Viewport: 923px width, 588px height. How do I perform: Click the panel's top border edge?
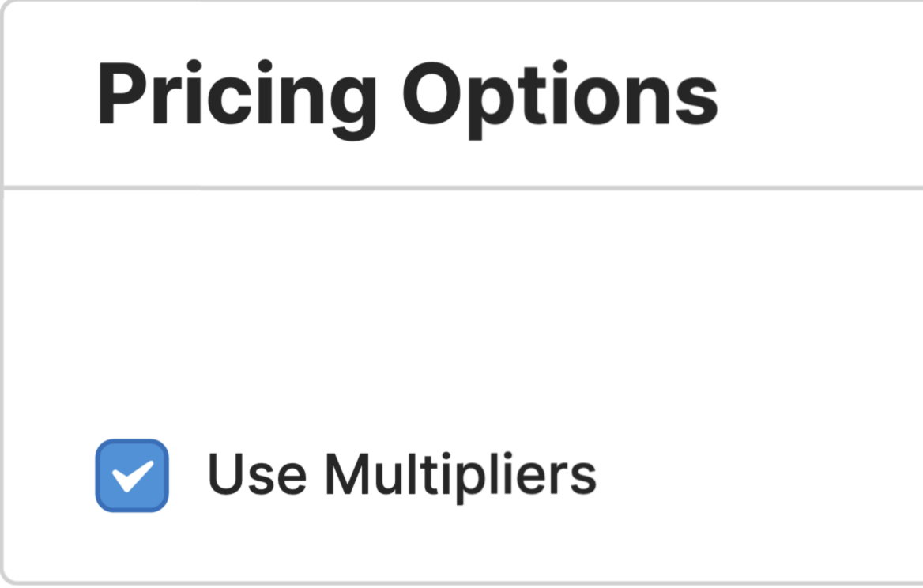point(461,3)
